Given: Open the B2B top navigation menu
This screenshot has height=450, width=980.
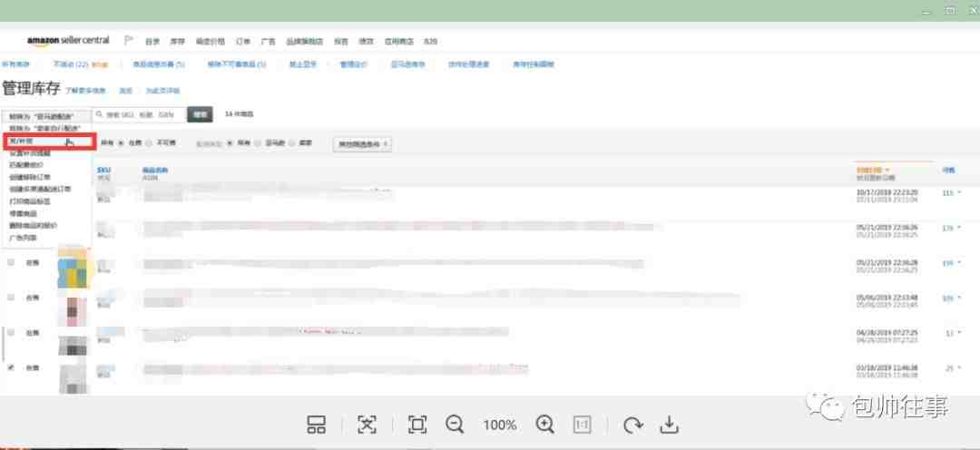Looking at the screenshot, I should pos(431,41).
